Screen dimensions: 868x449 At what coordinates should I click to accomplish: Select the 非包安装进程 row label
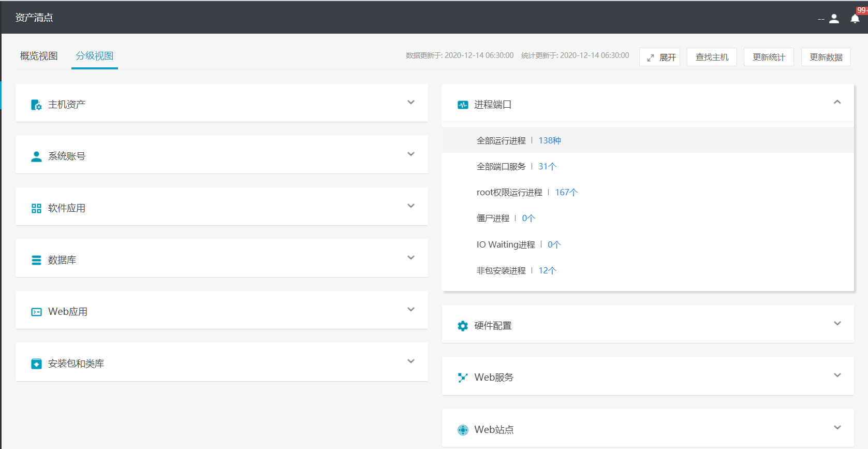coord(501,270)
